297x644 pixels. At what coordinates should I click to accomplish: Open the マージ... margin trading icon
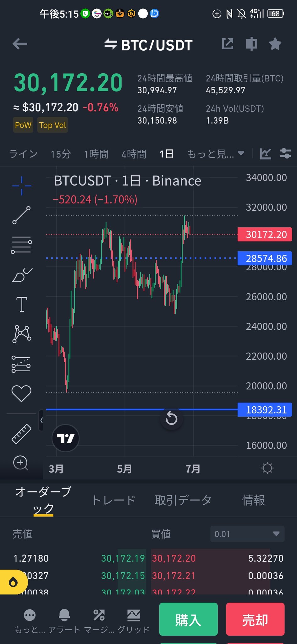[99, 621]
